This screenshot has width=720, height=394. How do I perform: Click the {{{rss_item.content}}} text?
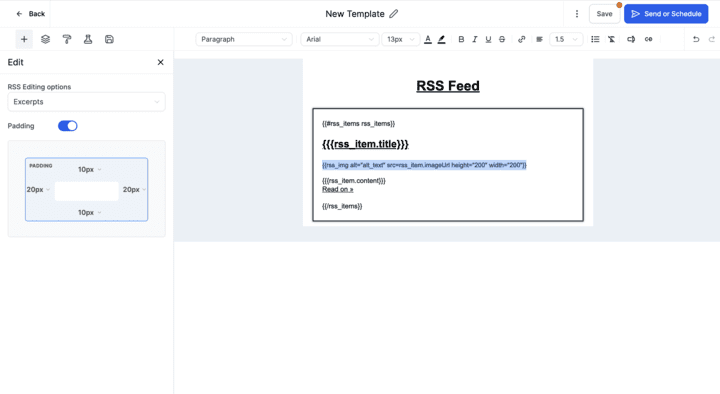click(354, 180)
